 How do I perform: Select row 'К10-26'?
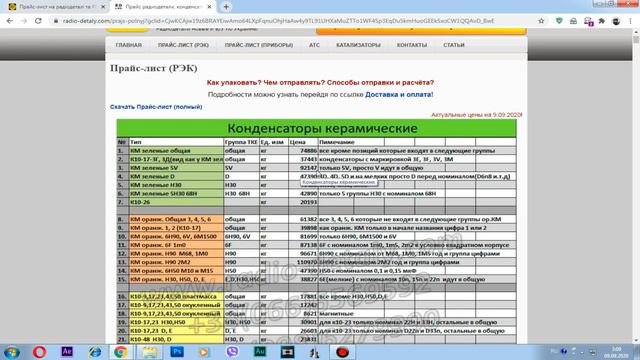316,202
